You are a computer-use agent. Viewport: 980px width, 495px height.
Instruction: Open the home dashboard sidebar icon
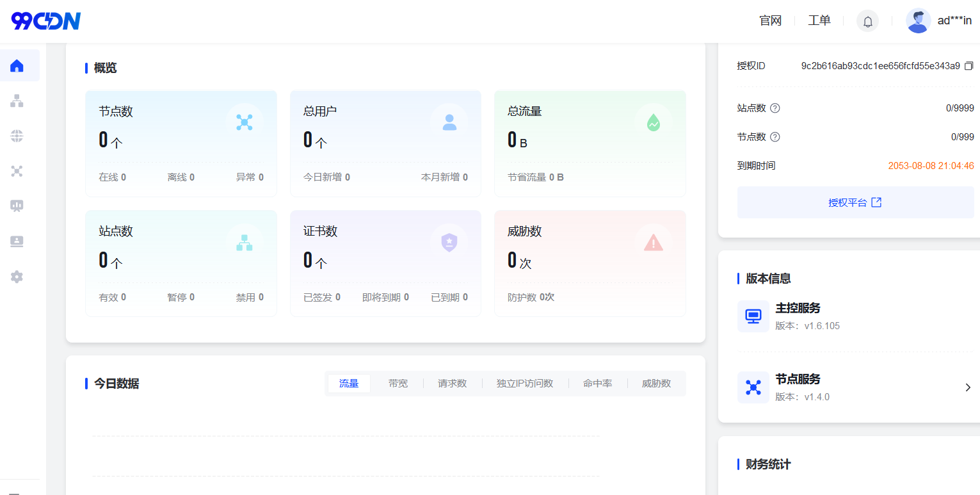coord(17,65)
